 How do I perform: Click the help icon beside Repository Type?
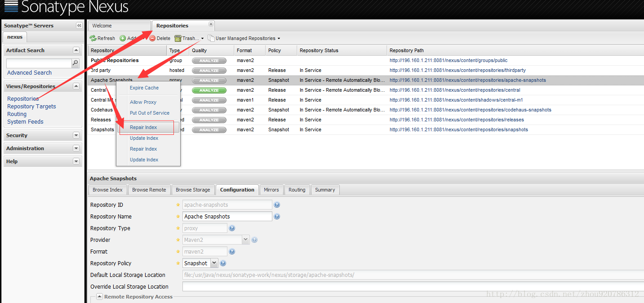(x=232, y=228)
